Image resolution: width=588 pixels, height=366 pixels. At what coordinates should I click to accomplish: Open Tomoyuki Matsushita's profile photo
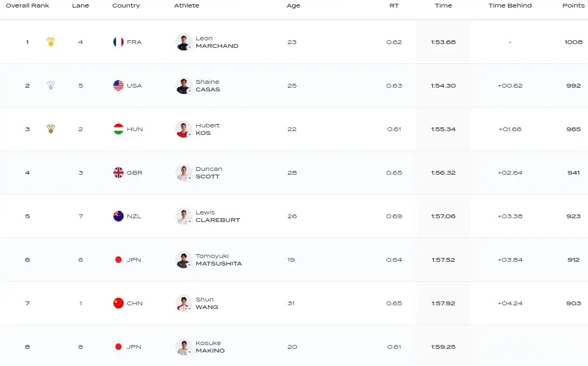point(184,260)
